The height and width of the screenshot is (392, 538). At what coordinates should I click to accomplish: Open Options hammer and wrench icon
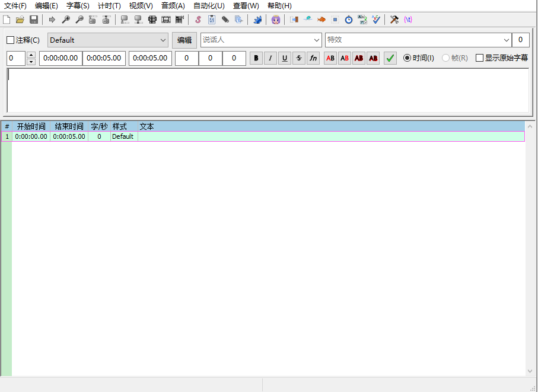[394, 20]
